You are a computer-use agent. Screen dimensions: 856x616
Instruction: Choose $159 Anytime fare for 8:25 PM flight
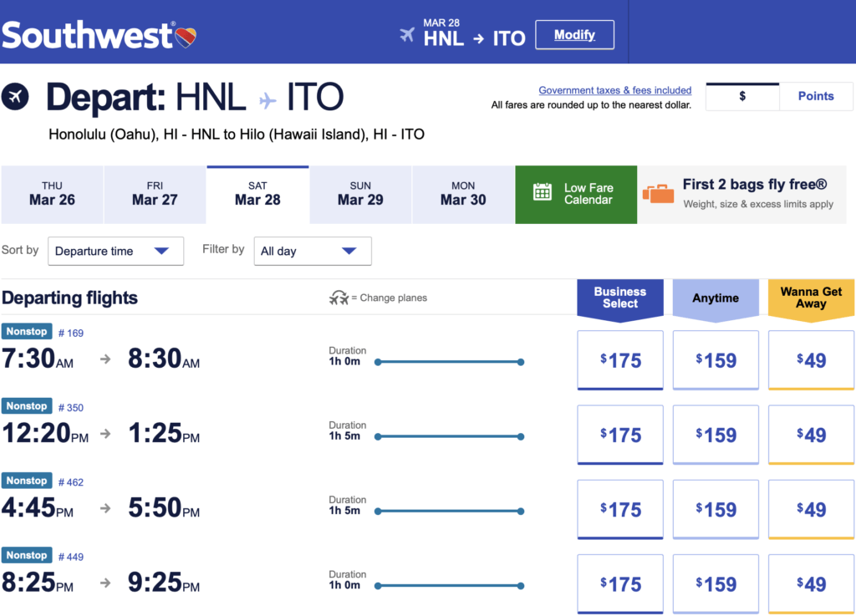[716, 584]
